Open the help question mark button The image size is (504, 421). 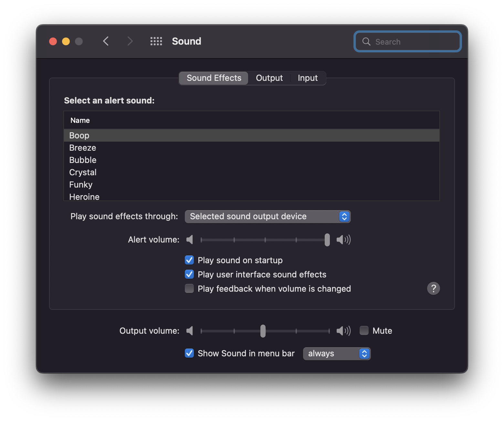[433, 288]
